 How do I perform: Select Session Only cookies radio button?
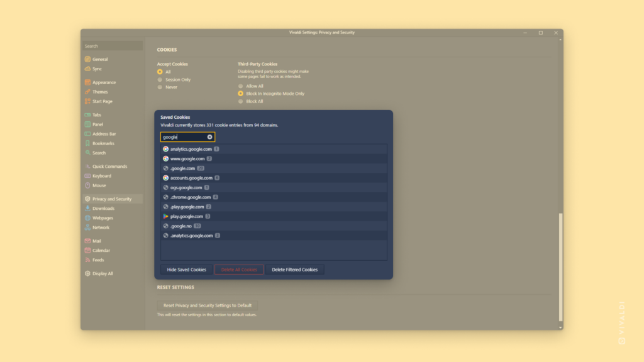point(160,80)
